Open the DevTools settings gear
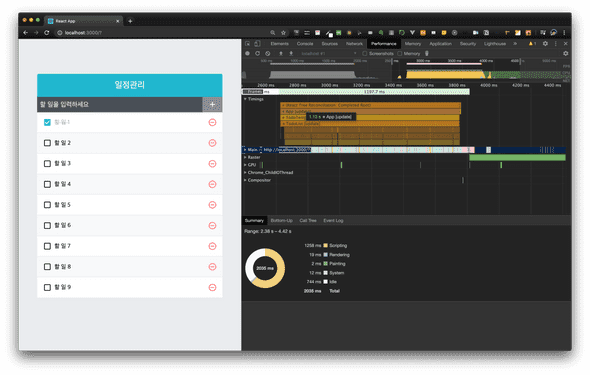This screenshot has width=590, height=375. 545,44
